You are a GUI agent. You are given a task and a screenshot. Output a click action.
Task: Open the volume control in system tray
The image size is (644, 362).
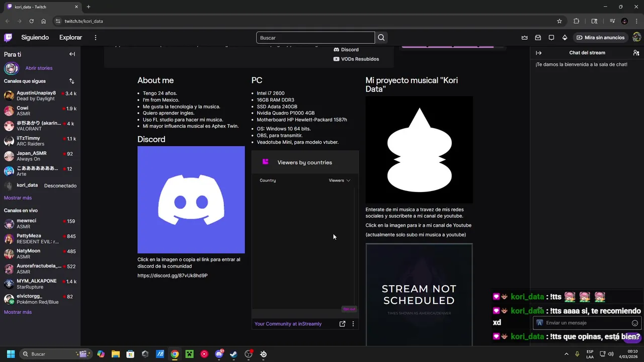[611, 354]
